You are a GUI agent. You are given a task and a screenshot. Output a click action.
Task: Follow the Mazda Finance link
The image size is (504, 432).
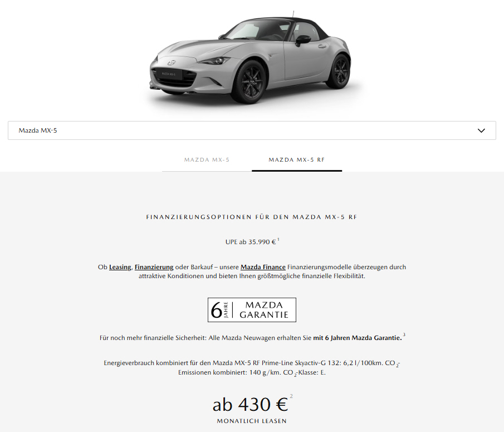point(263,267)
